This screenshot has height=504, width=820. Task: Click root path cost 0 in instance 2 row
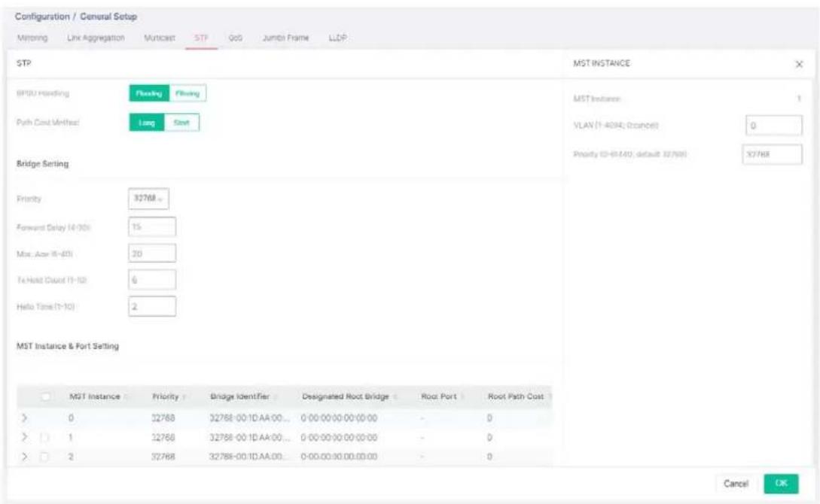pyautogui.click(x=489, y=457)
